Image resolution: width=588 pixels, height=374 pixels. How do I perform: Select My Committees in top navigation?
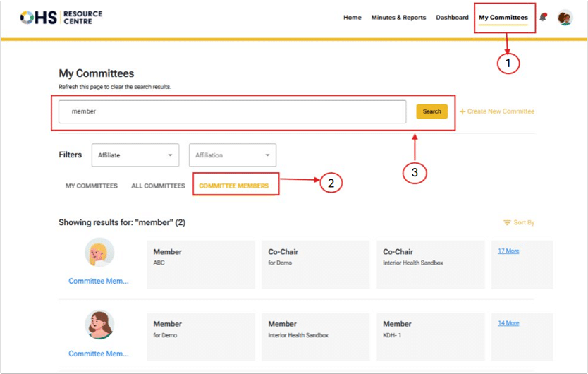pyautogui.click(x=503, y=18)
